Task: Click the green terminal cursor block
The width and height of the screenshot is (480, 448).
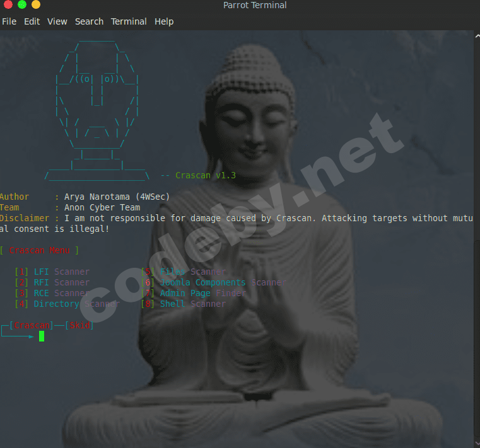Action: point(42,336)
